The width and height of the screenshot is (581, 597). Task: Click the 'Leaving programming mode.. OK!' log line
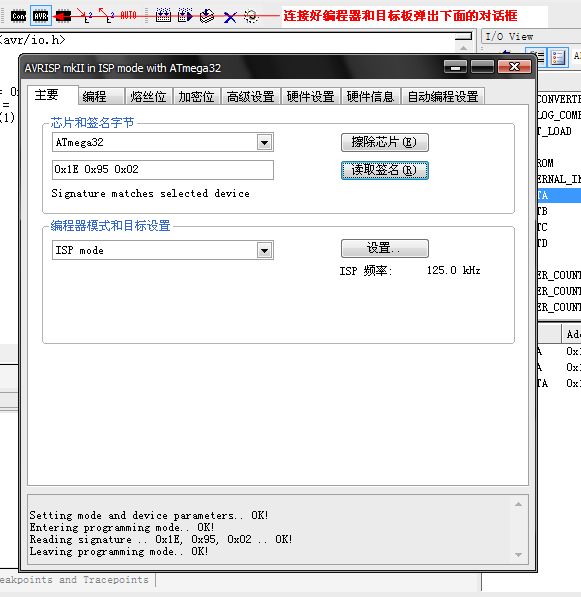(x=119, y=551)
